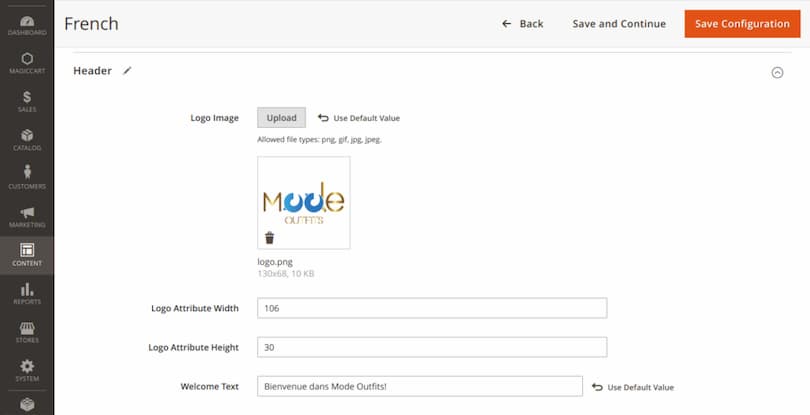Open the Magiccart sidebar menu
Screen dimensions: 810x415
[x=26, y=63]
